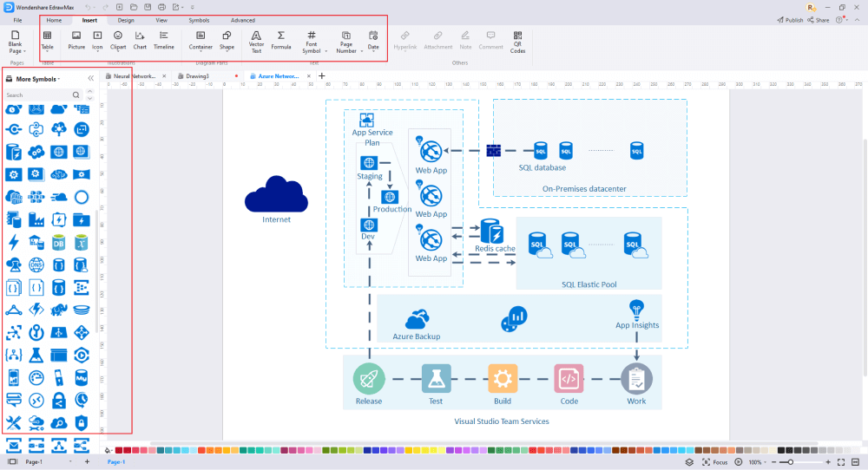
Task: Start presentation with the play icon
Action: (x=739, y=461)
